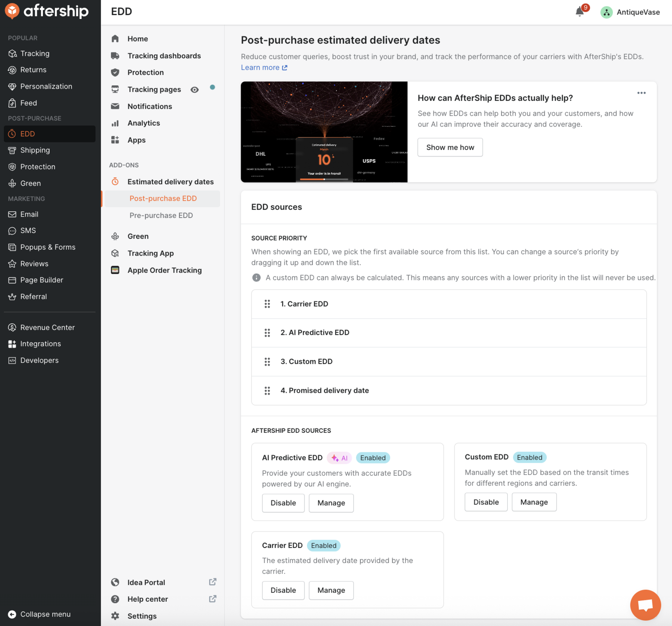
Task: Open the chat support bubble
Action: coord(645,605)
